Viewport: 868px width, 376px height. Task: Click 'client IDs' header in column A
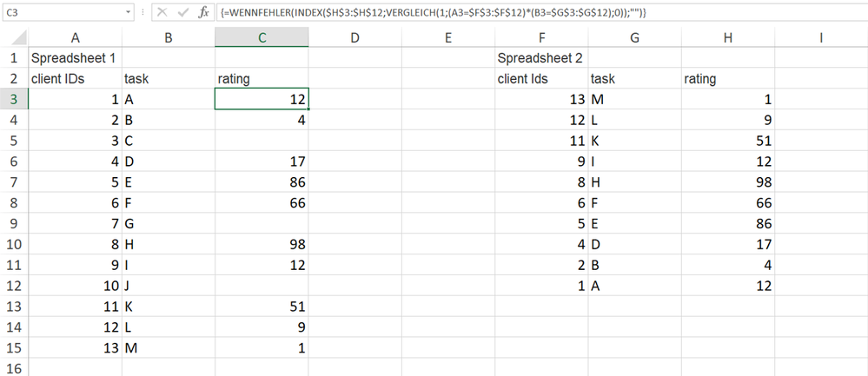point(76,79)
